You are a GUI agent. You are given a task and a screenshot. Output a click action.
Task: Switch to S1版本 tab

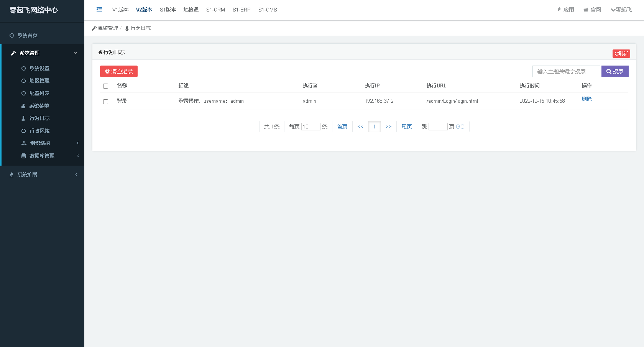(x=168, y=10)
